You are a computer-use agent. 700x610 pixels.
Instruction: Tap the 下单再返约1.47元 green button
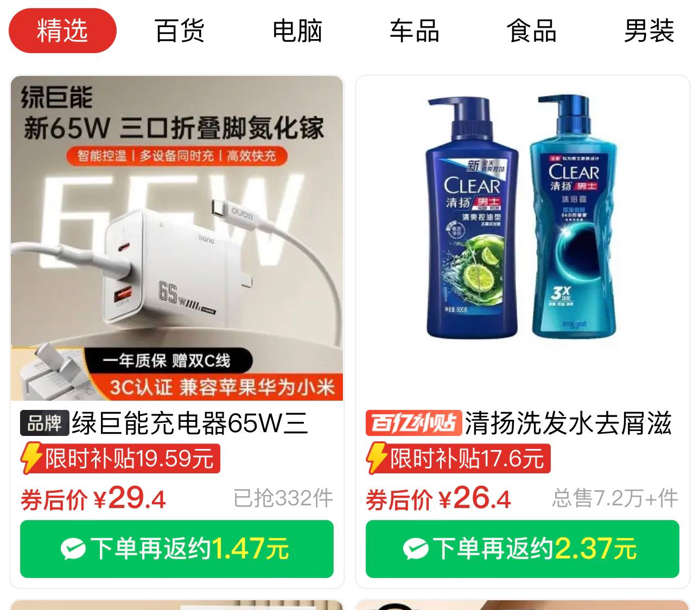pyautogui.click(x=177, y=549)
